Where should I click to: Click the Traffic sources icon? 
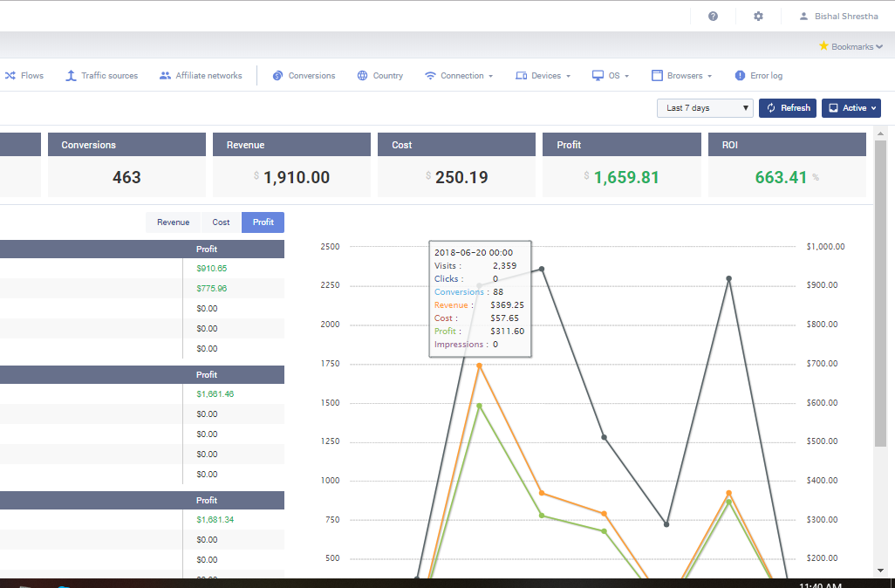pos(72,76)
